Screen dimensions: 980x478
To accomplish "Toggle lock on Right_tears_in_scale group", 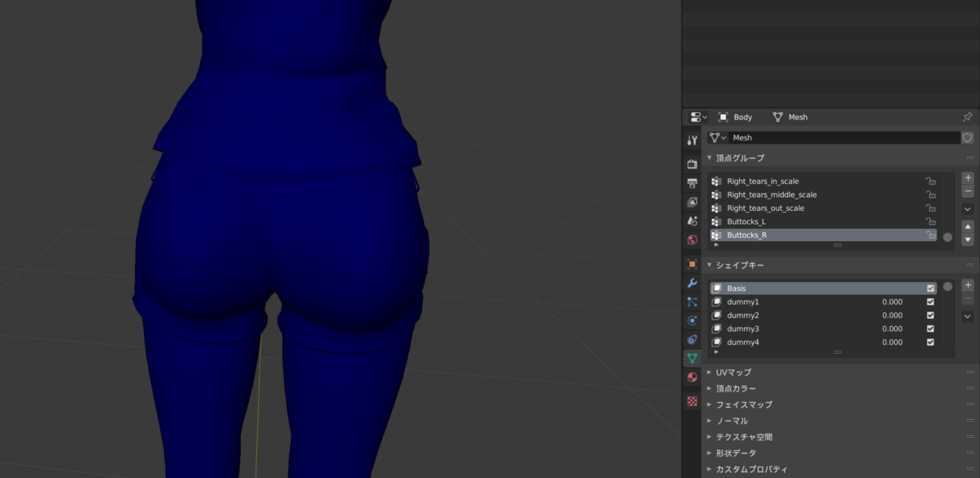I will pyautogui.click(x=930, y=181).
